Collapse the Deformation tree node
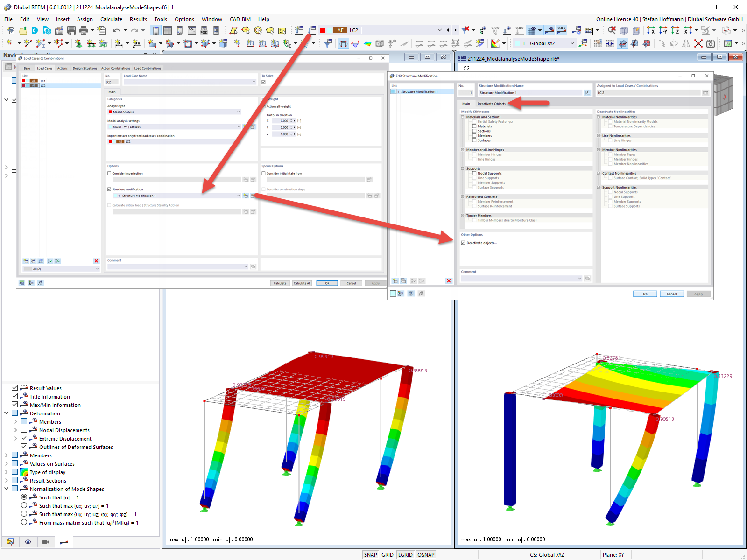Screen dimensions: 747x560 (x=7, y=413)
